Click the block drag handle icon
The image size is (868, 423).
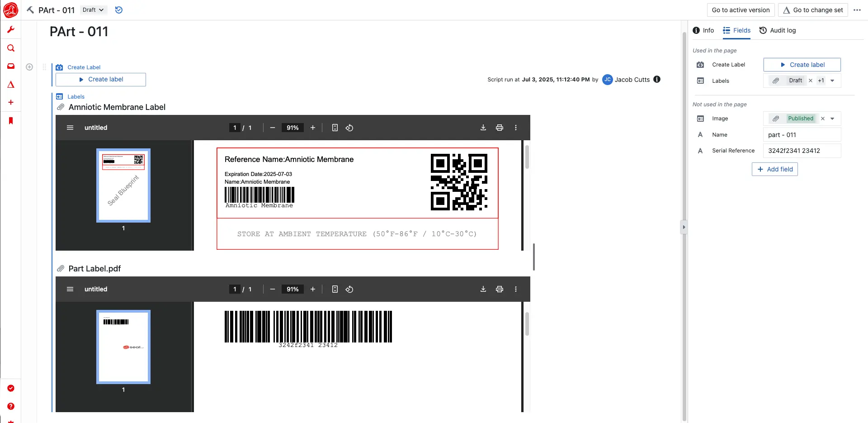44,67
